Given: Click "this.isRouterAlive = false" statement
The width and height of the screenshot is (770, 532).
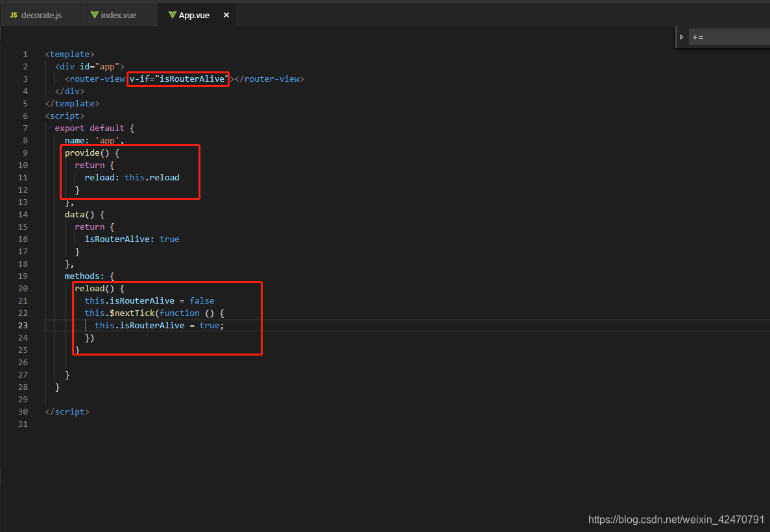Looking at the screenshot, I should (x=149, y=300).
